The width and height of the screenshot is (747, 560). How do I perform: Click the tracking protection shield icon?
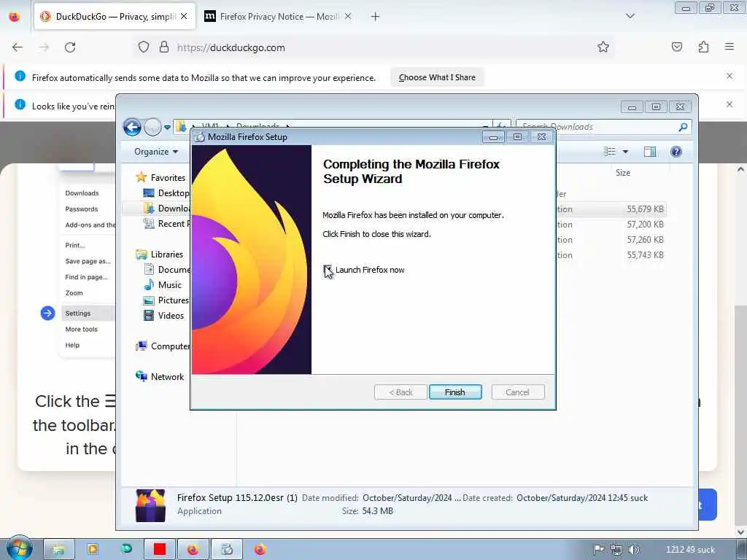[144, 47]
